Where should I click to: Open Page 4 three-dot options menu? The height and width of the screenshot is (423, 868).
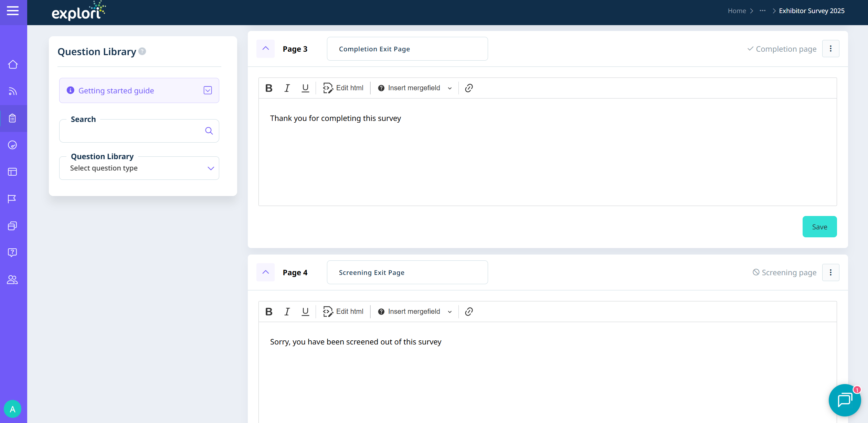coord(830,272)
